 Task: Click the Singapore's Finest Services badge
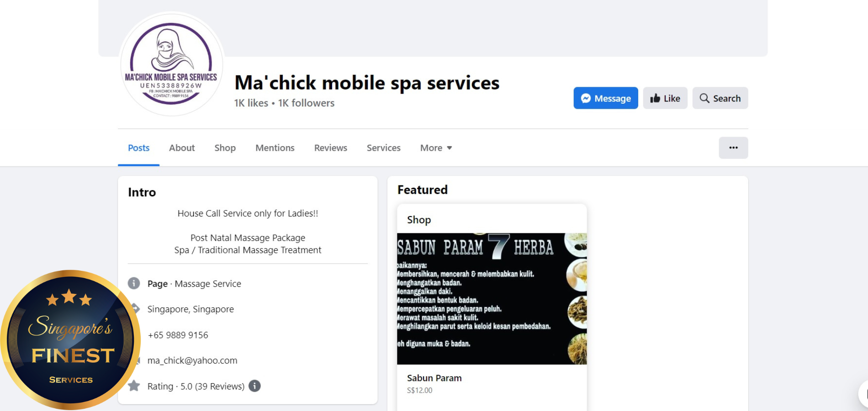pos(71,340)
